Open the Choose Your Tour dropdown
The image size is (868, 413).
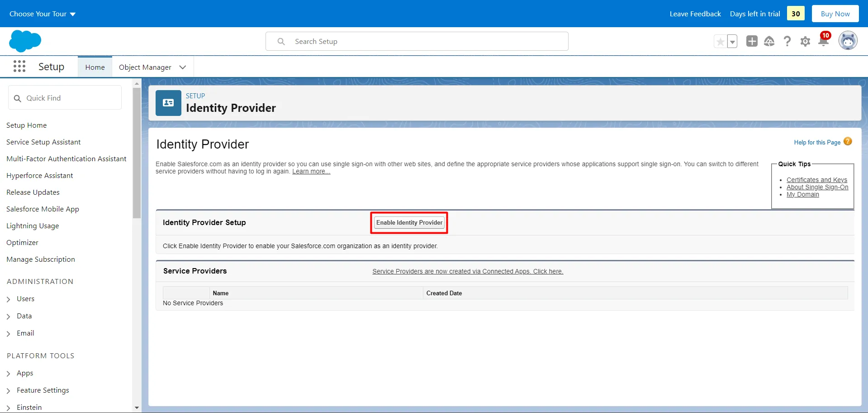coord(43,14)
